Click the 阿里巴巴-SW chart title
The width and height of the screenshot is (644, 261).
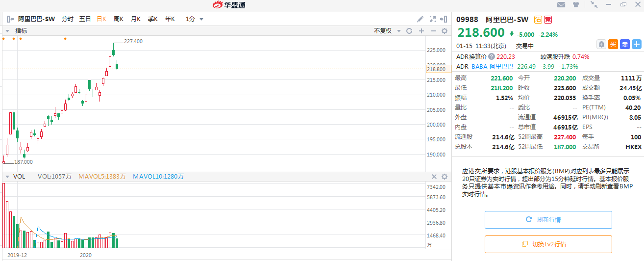pos(37,19)
